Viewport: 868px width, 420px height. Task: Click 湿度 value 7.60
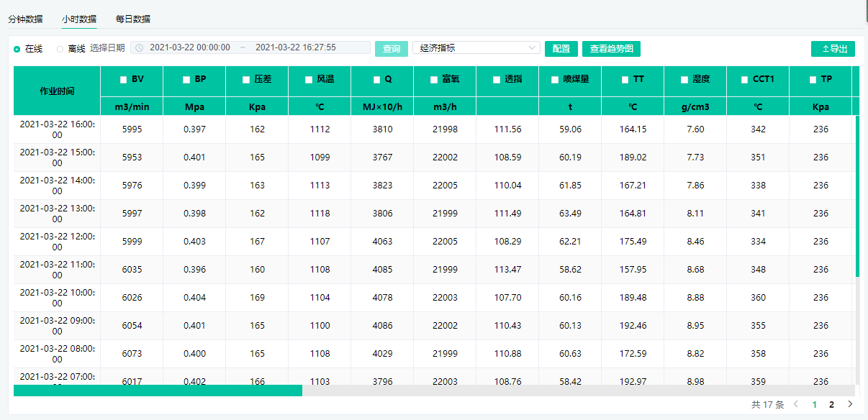695,129
